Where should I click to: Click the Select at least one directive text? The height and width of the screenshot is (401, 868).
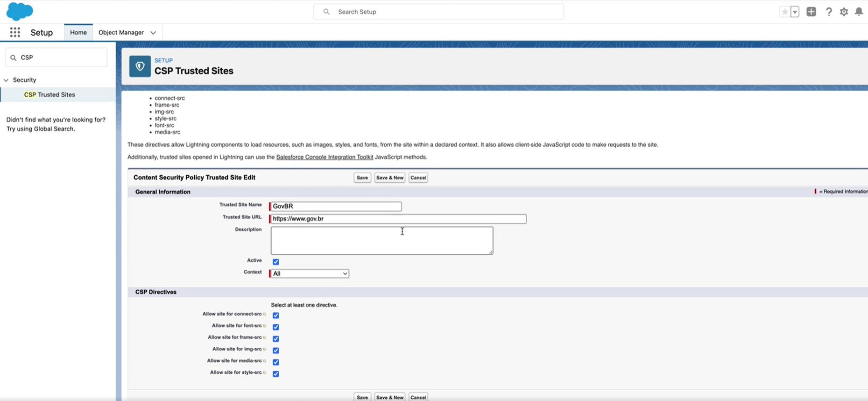click(304, 305)
